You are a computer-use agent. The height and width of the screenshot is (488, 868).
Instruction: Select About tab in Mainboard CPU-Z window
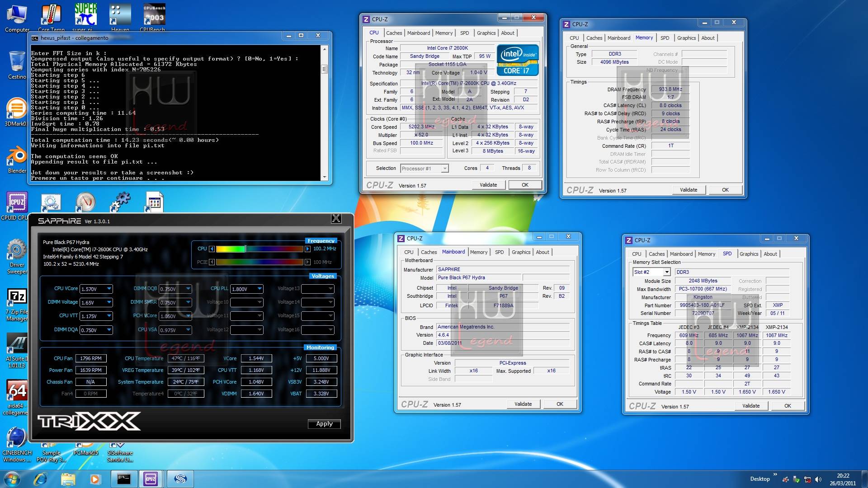point(542,252)
